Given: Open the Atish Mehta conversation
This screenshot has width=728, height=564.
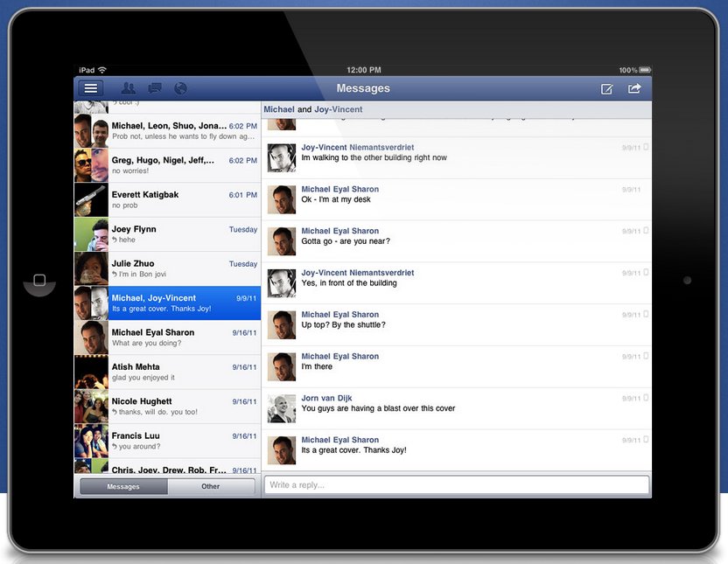Looking at the screenshot, I should coord(168,372).
